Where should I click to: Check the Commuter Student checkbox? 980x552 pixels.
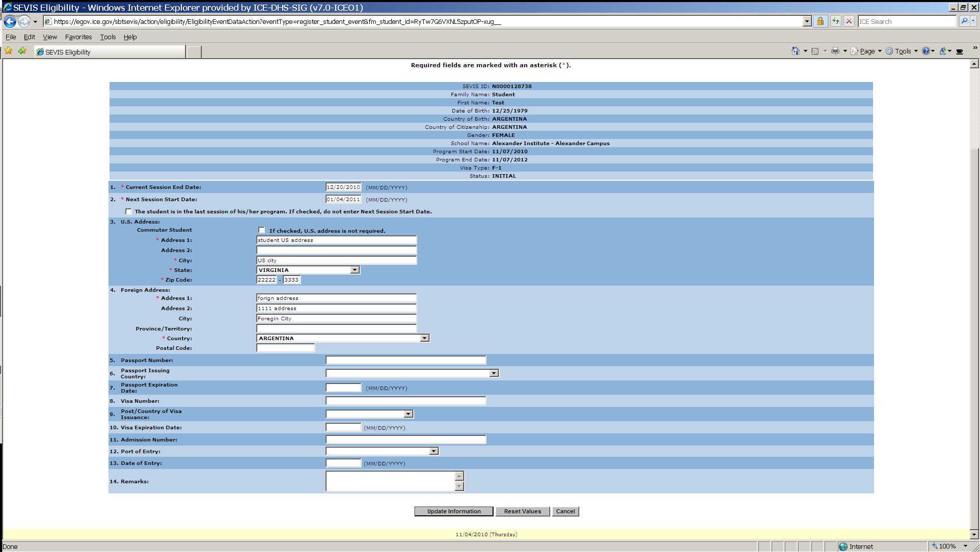tap(262, 230)
